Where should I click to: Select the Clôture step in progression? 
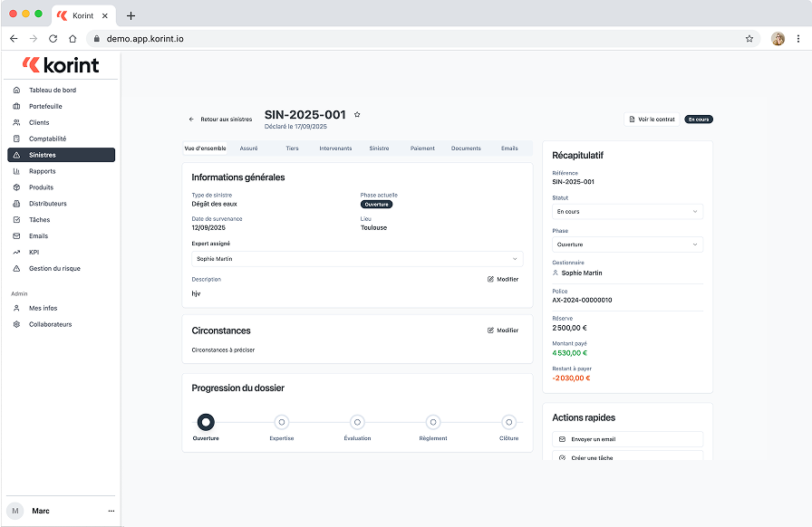(508, 421)
